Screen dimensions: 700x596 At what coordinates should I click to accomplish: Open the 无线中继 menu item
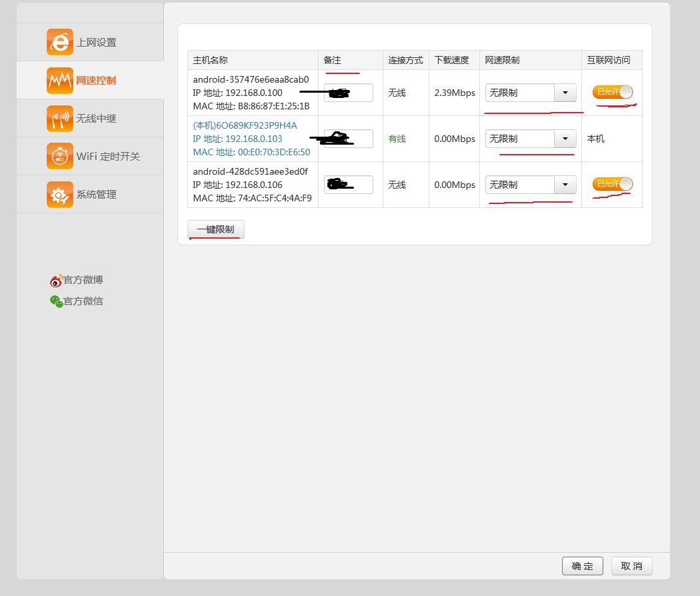point(96,119)
